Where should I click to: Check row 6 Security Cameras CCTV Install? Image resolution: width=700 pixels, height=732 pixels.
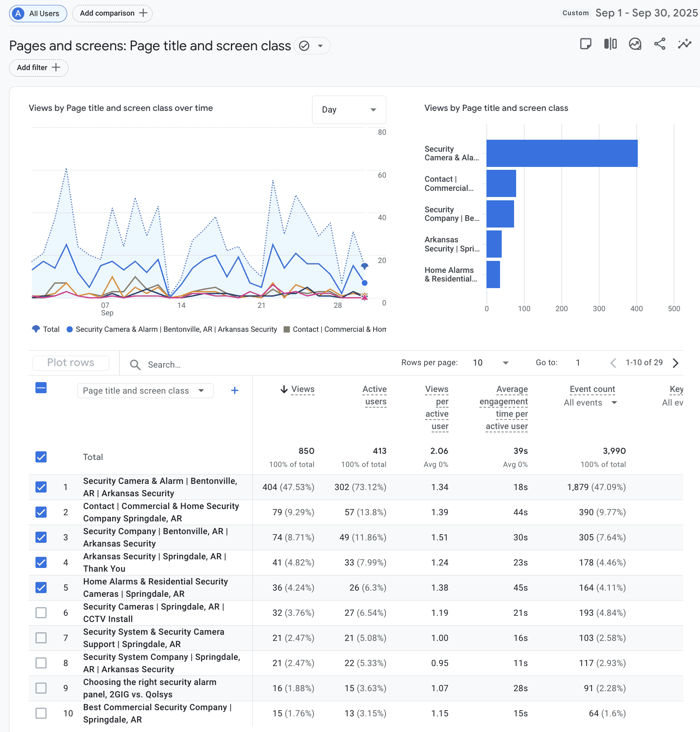(x=41, y=613)
